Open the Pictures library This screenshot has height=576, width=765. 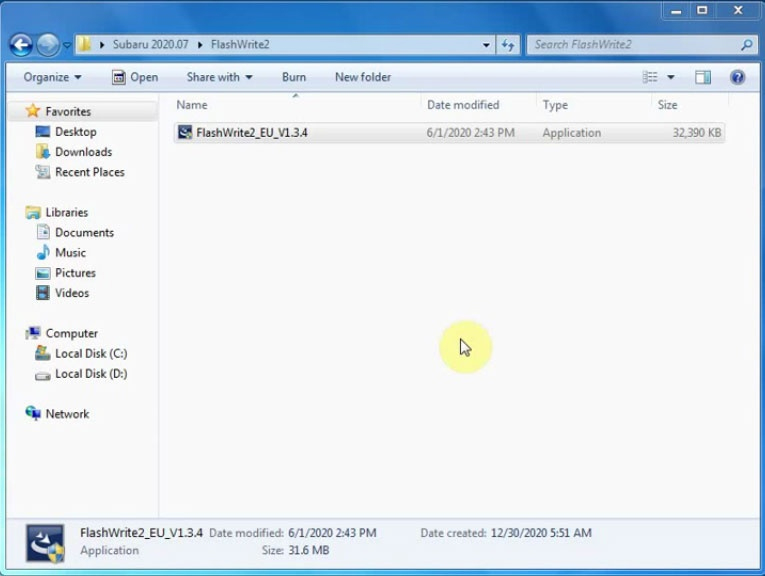(x=76, y=273)
